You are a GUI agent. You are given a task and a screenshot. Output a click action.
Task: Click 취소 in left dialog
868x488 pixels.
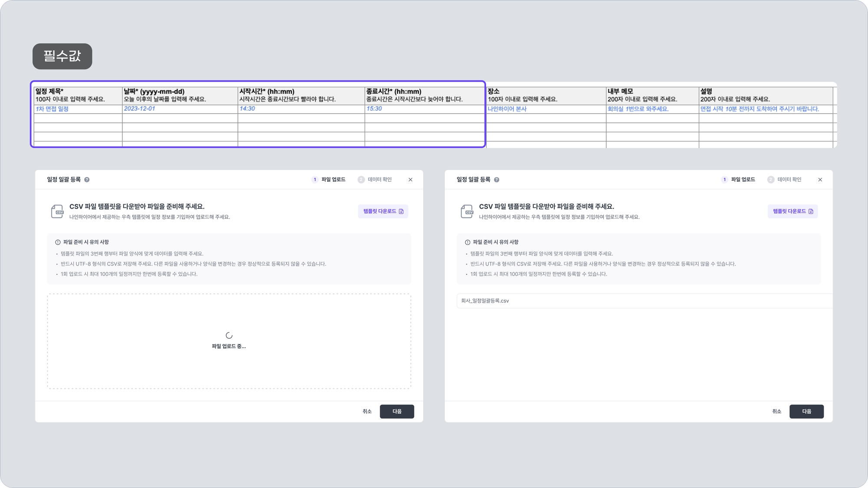[x=367, y=411]
